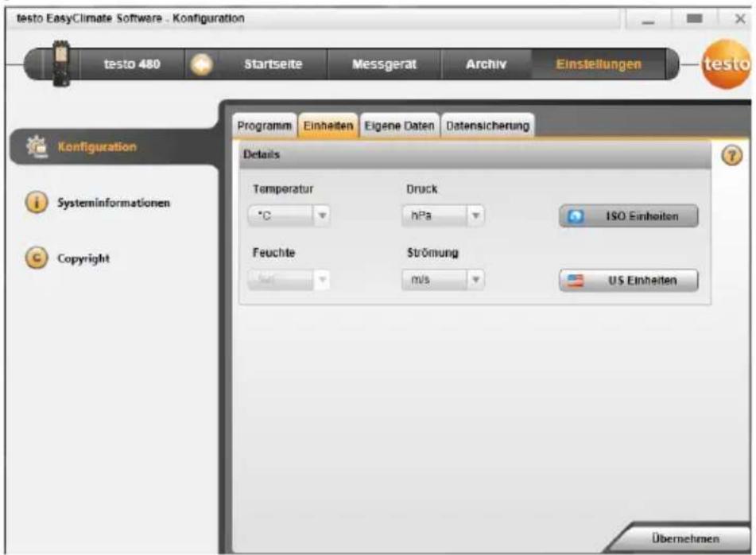
Task: Click the Konfiguration gear icon
Action: [x=37, y=146]
